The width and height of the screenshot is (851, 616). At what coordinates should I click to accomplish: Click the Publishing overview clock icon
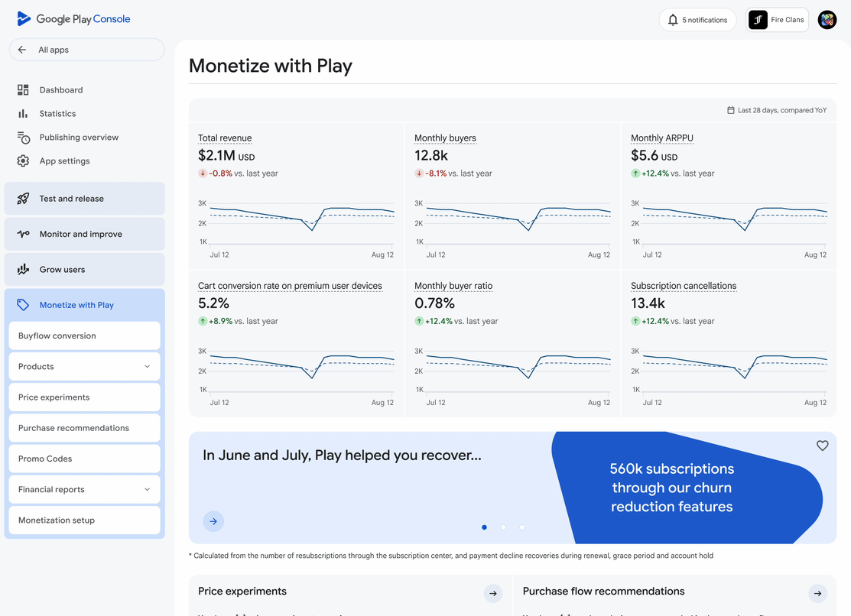pyautogui.click(x=23, y=138)
